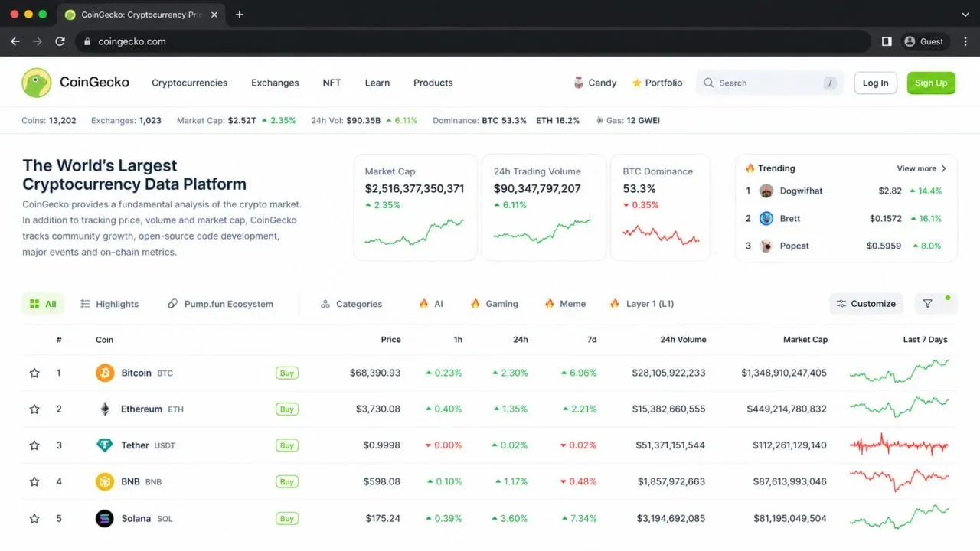Open the Bitcoin last 7 days sparkline
The image size is (980, 551).
click(x=899, y=372)
